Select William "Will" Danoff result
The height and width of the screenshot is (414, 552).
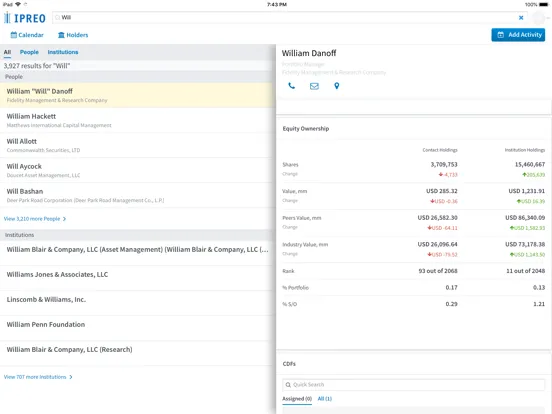point(137,95)
